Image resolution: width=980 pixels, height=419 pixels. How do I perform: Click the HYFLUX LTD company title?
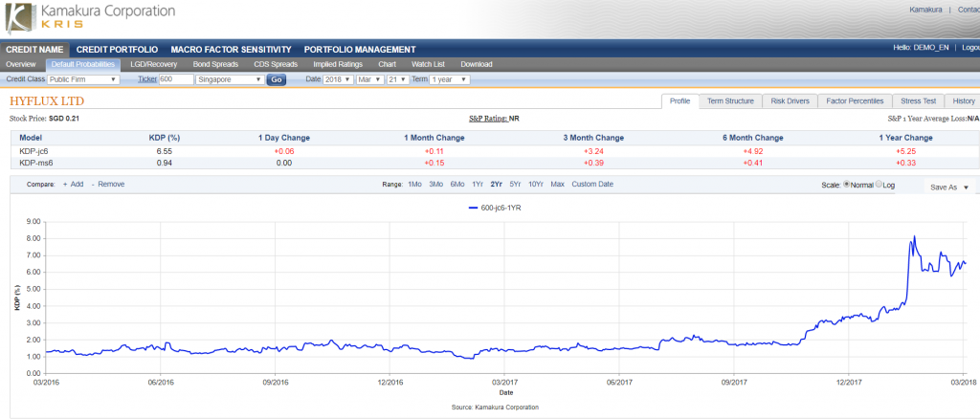(48, 101)
